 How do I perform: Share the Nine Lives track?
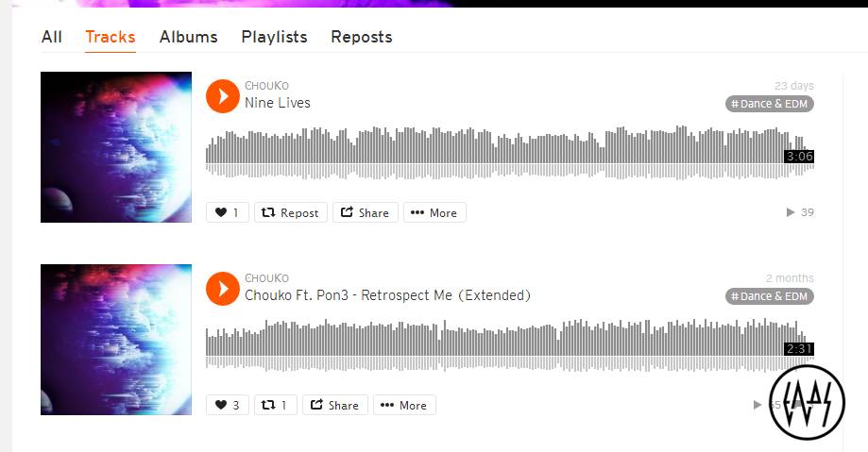coord(366,212)
